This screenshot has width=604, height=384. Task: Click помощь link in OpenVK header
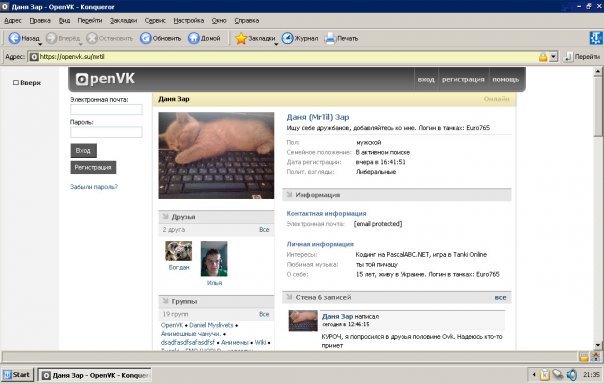tap(505, 79)
